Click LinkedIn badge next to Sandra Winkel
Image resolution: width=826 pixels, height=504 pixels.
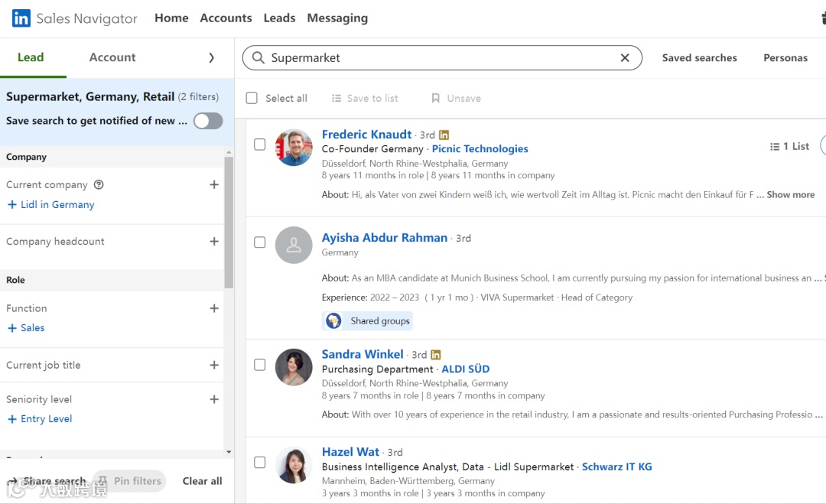tap(436, 355)
